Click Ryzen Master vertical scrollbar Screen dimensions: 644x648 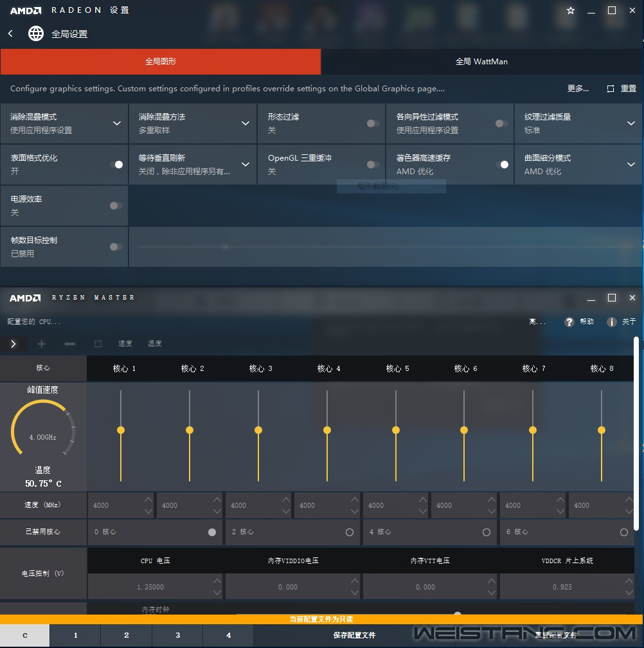636,434
